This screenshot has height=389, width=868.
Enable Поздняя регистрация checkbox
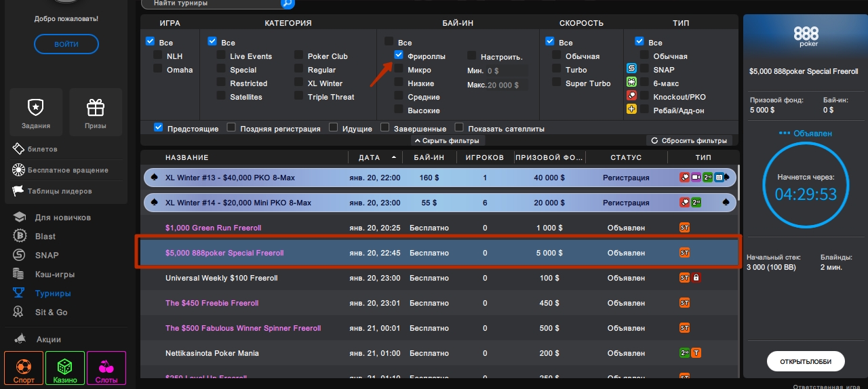pyautogui.click(x=231, y=127)
